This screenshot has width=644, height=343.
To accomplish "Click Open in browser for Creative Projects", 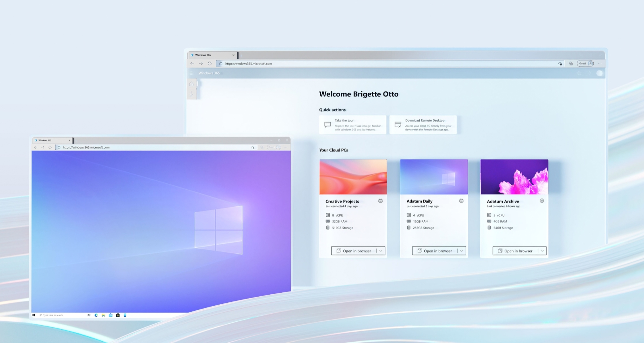I will 354,251.
